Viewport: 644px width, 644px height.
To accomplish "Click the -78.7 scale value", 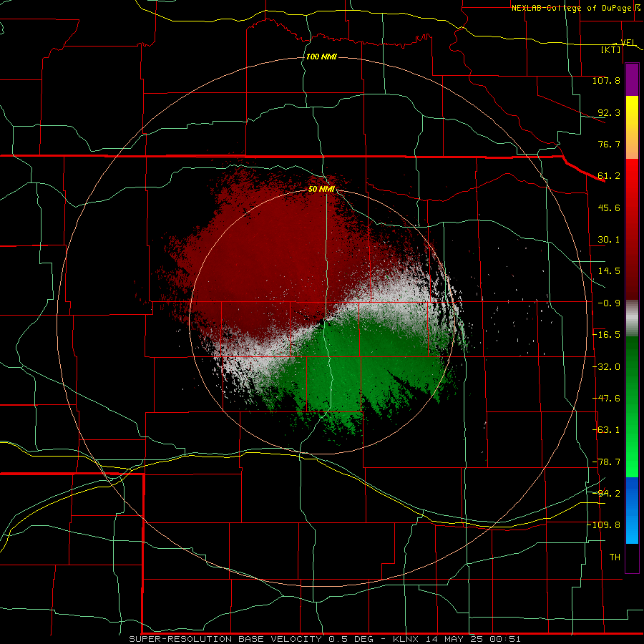I will point(606,462).
